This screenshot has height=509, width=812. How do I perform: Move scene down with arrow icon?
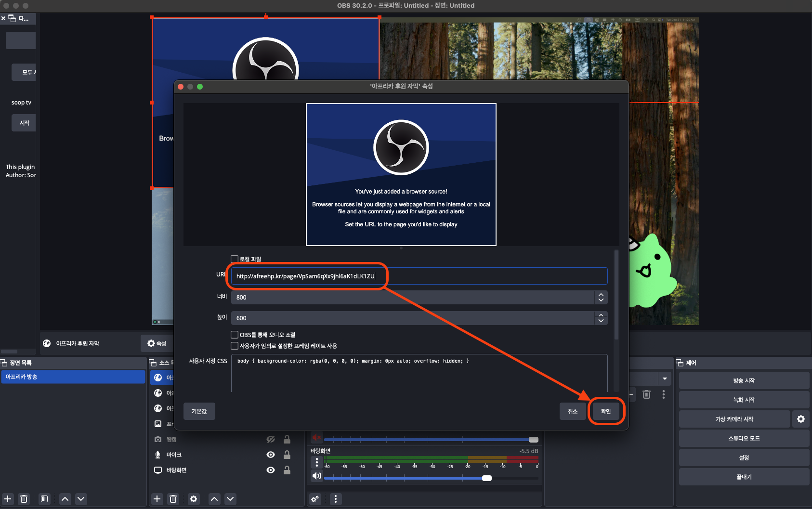coord(81,499)
